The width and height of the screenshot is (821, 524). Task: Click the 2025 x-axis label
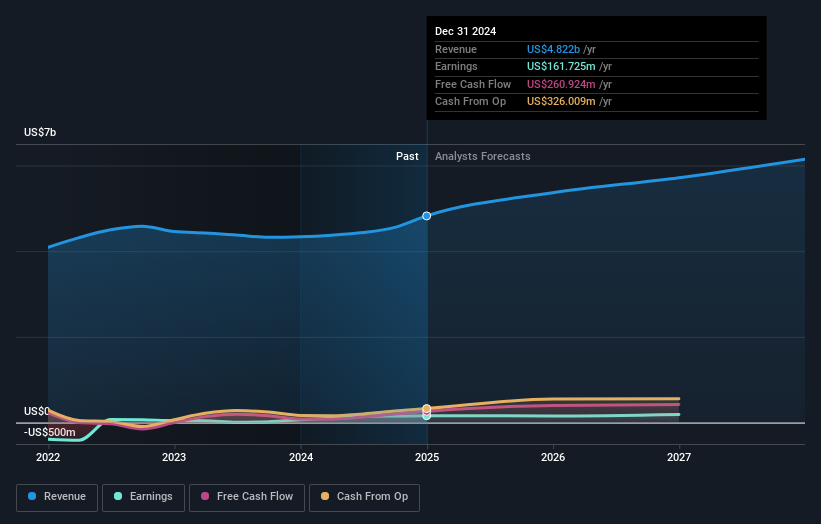[x=427, y=458]
